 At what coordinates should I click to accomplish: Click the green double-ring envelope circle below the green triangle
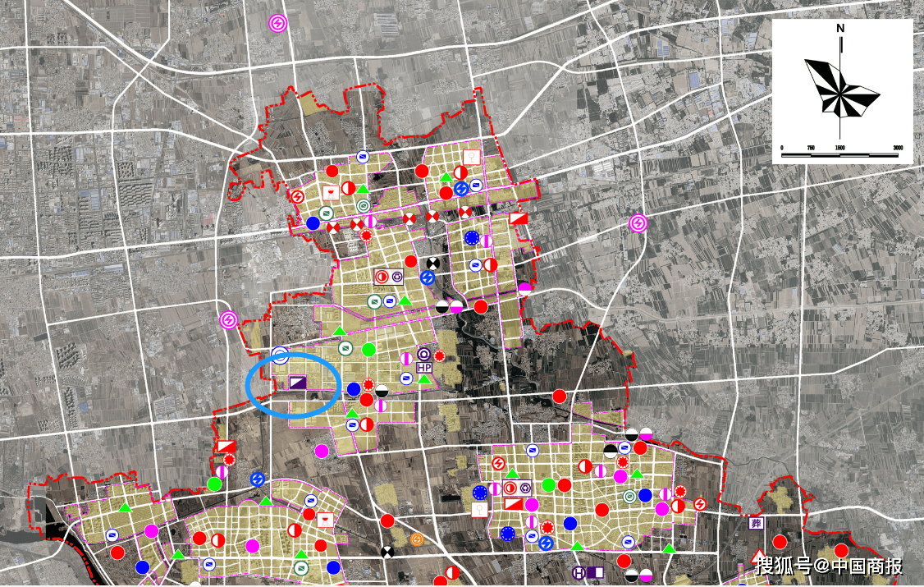[364, 206]
